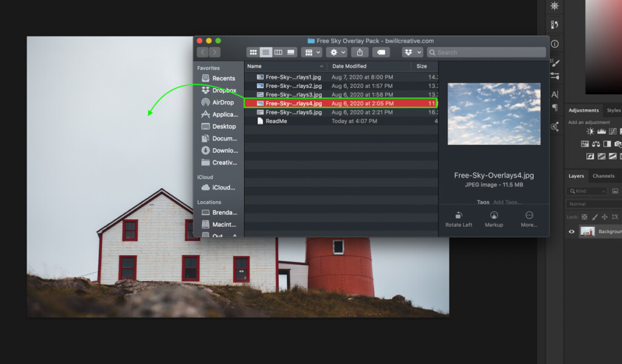This screenshot has width=622, height=364.
Task: Switch Finder to column view
Action: point(278,53)
